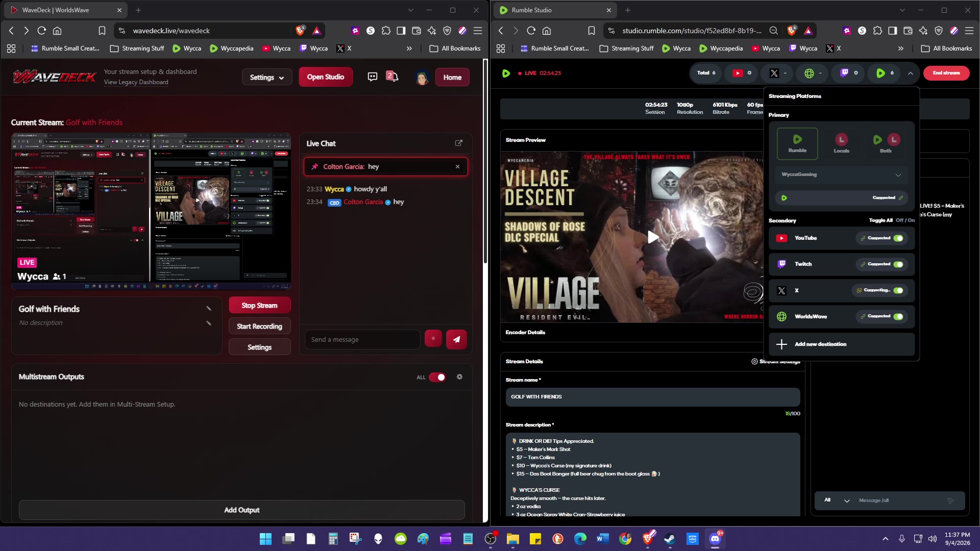Dismiss the pinned Colton Garcia message

point(457,166)
